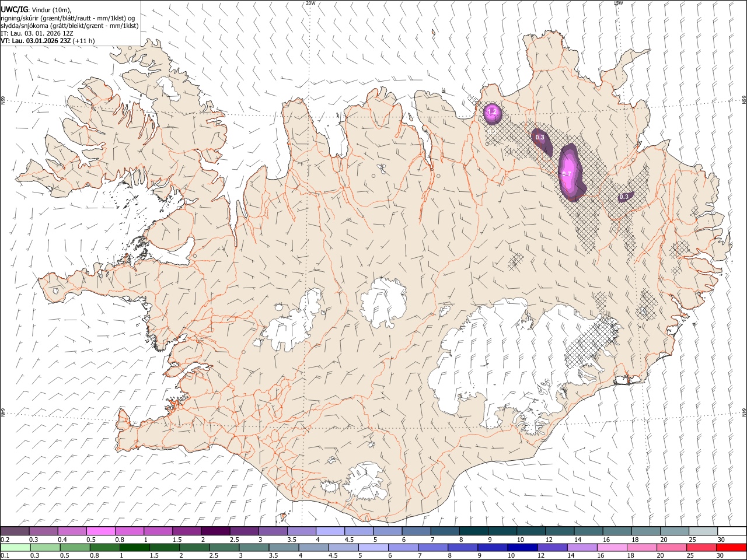Select the bright pink swatch in the top legend row
Image resolution: width=747 pixels, height=560 pixels.
pos(100,531)
